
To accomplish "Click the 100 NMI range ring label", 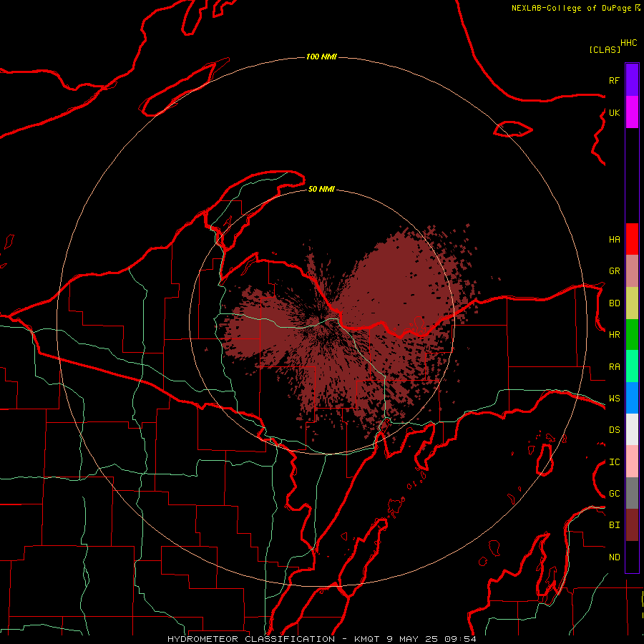I will point(321,57).
